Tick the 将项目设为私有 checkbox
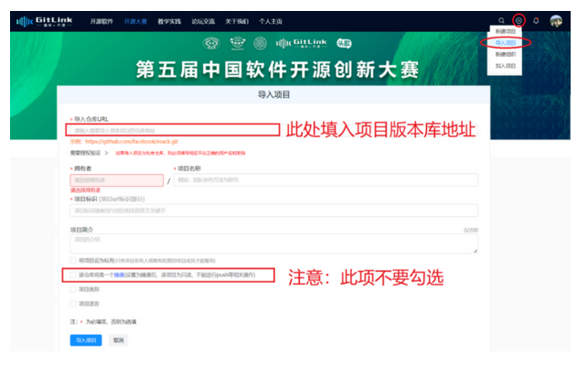The width and height of the screenshot is (588, 378). [x=73, y=261]
